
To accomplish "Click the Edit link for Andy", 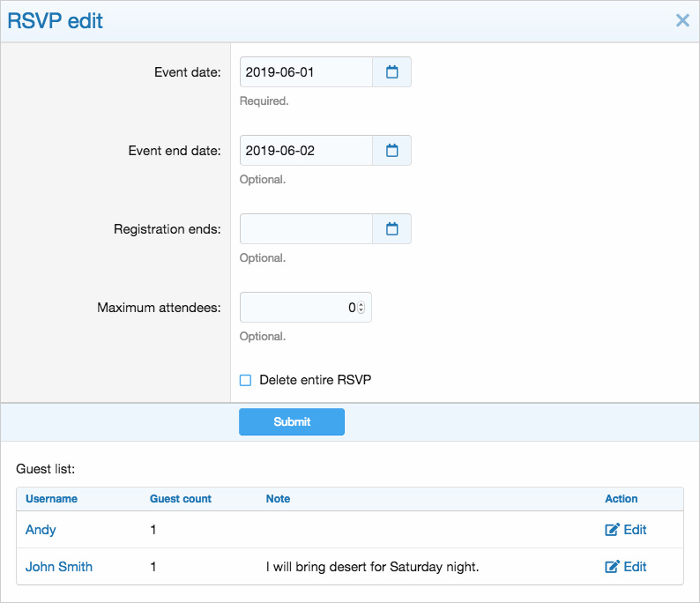I will coord(625,529).
